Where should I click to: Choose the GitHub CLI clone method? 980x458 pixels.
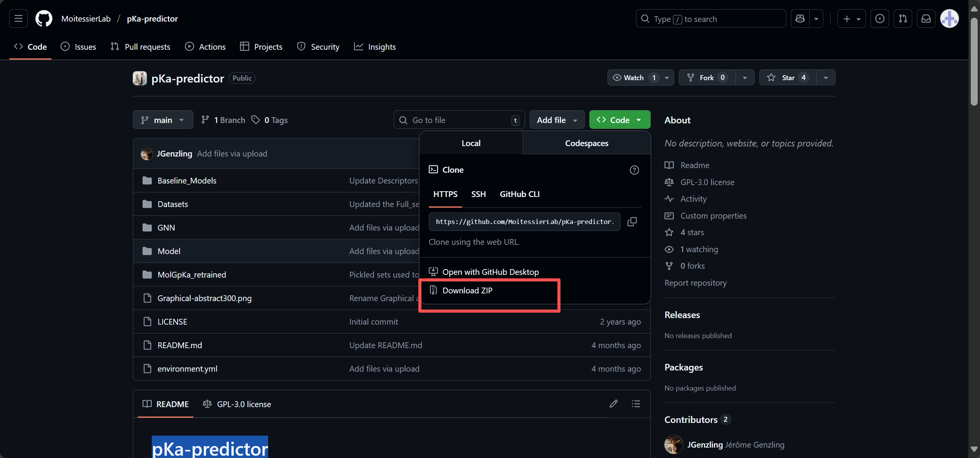coord(520,194)
